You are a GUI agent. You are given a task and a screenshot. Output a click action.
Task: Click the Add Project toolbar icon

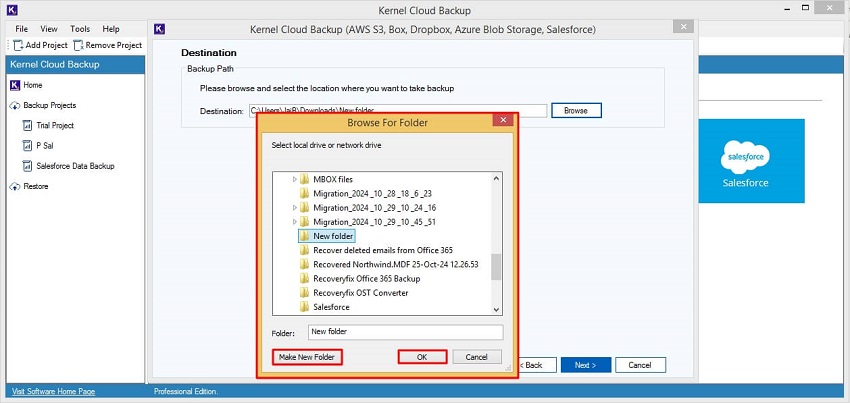tap(18, 45)
